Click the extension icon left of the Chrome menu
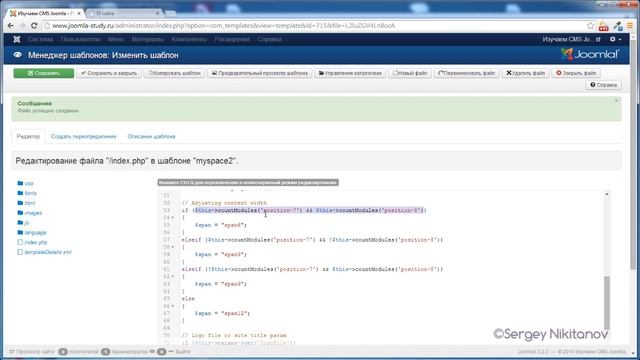The image size is (640, 360). click(618, 26)
